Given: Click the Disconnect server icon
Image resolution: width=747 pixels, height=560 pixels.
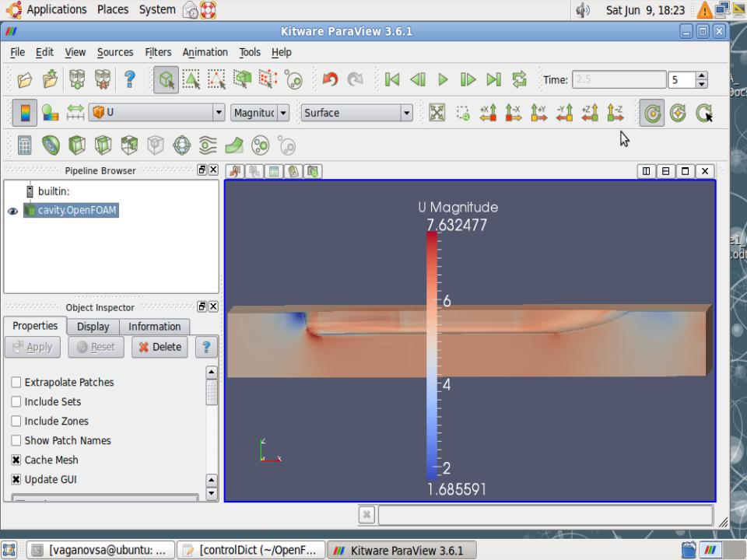Looking at the screenshot, I should [103, 79].
